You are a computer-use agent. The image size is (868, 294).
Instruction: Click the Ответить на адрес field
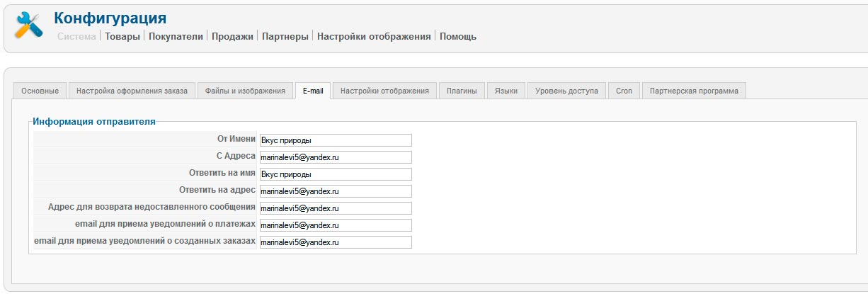pyautogui.click(x=336, y=191)
